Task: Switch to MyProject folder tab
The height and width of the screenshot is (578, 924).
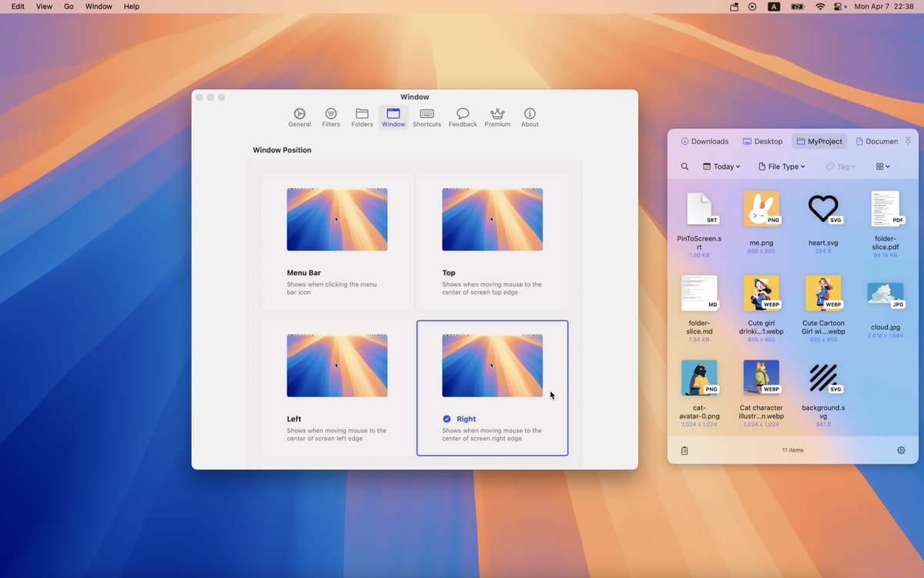Action: tap(819, 141)
